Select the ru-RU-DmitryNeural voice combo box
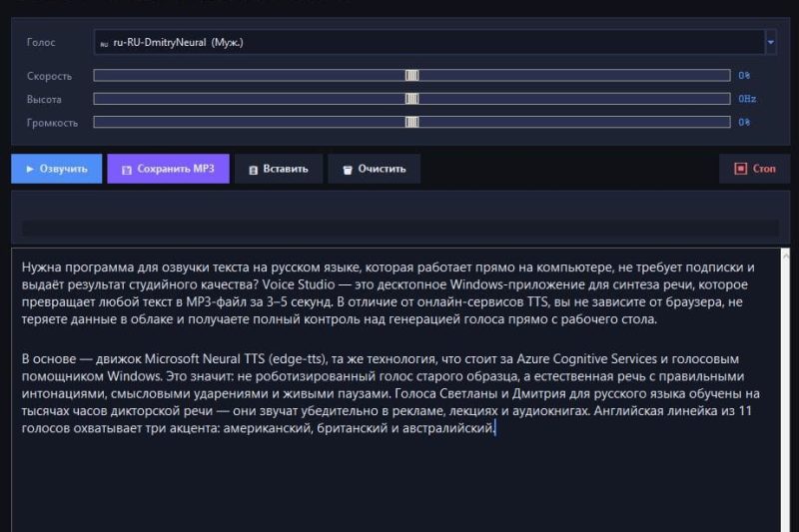Image resolution: width=799 pixels, height=532 pixels. (x=434, y=42)
